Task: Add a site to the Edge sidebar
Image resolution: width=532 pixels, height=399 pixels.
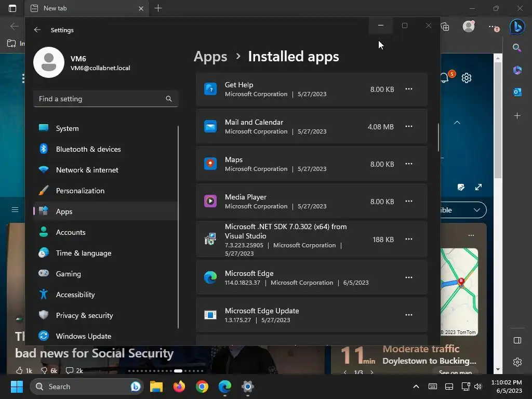Action: pos(517,116)
